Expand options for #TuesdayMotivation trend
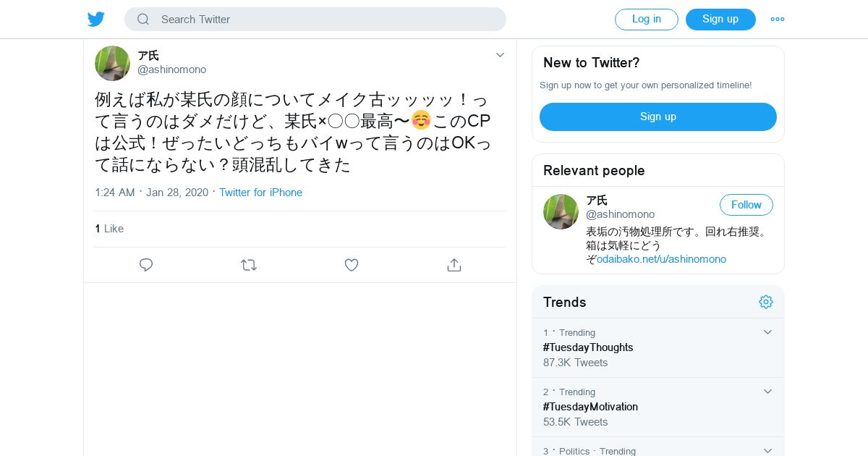 [768, 392]
